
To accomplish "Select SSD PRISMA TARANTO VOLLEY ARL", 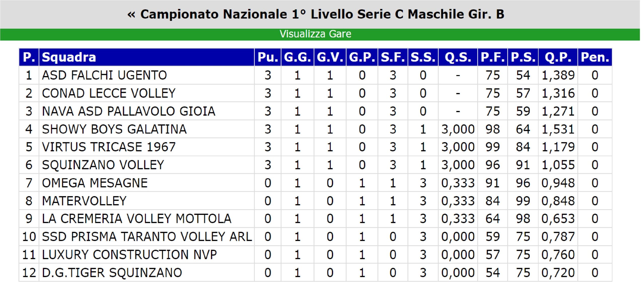I will (147, 237).
